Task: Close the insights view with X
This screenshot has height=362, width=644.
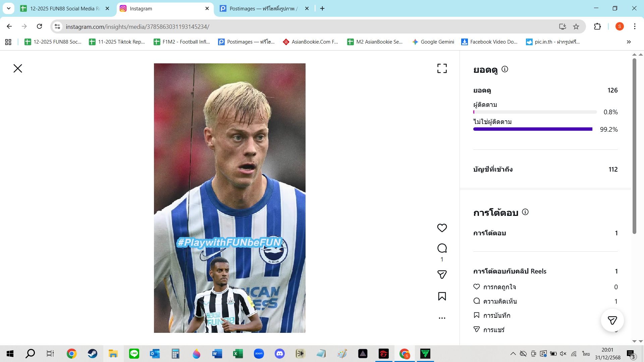Action: [18, 68]
